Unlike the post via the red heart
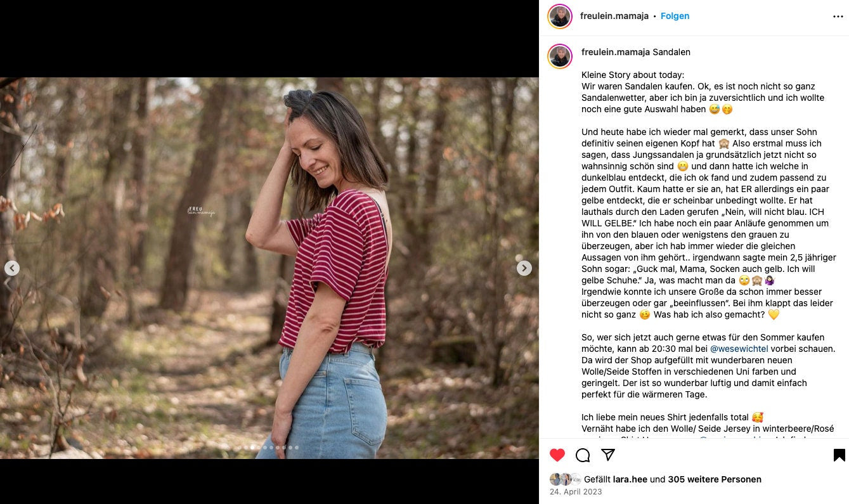Viewport: 849px width, 504px height. coord(557,455)
